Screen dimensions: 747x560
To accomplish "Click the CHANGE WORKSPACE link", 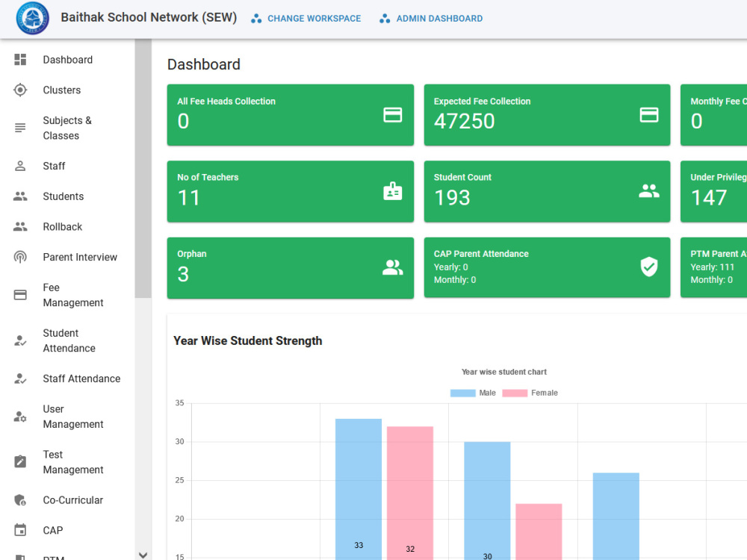I will [306, 19].
